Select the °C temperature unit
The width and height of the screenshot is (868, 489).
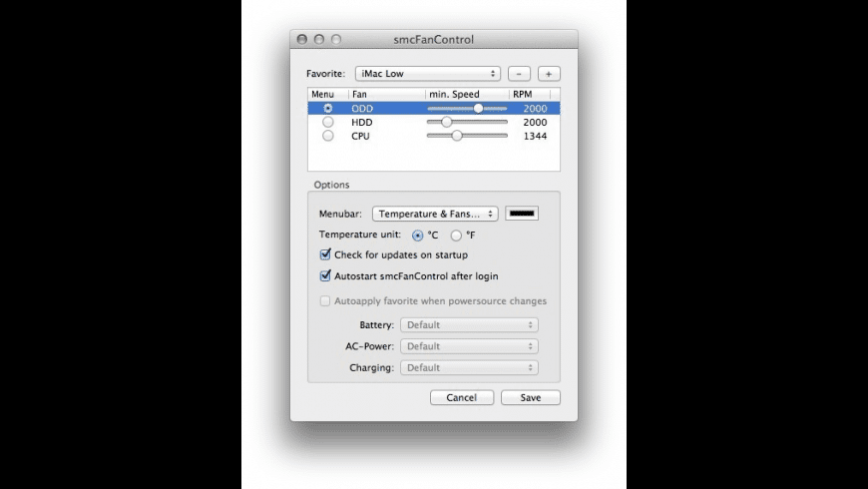coord(417,236)
